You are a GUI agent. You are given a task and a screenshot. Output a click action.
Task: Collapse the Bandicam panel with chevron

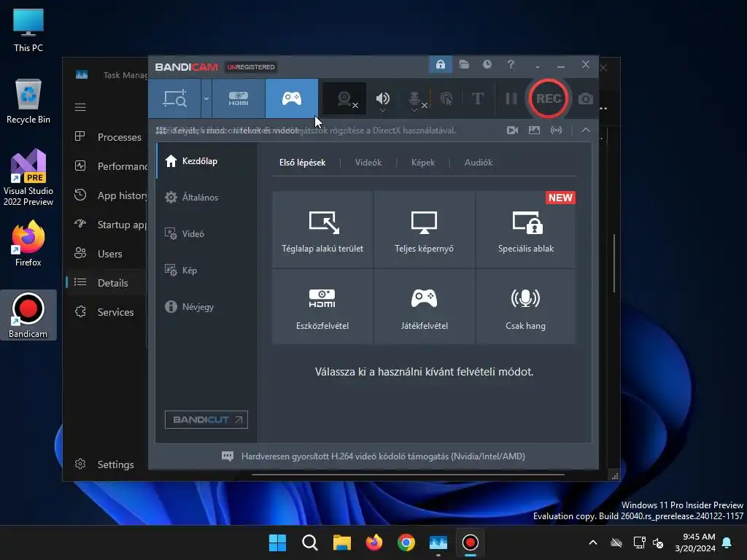pyautogui.click(x=586, y=130)
